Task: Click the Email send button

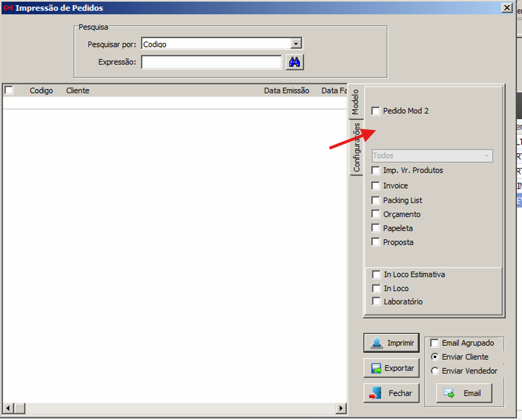Action: [x=464, y=393]
